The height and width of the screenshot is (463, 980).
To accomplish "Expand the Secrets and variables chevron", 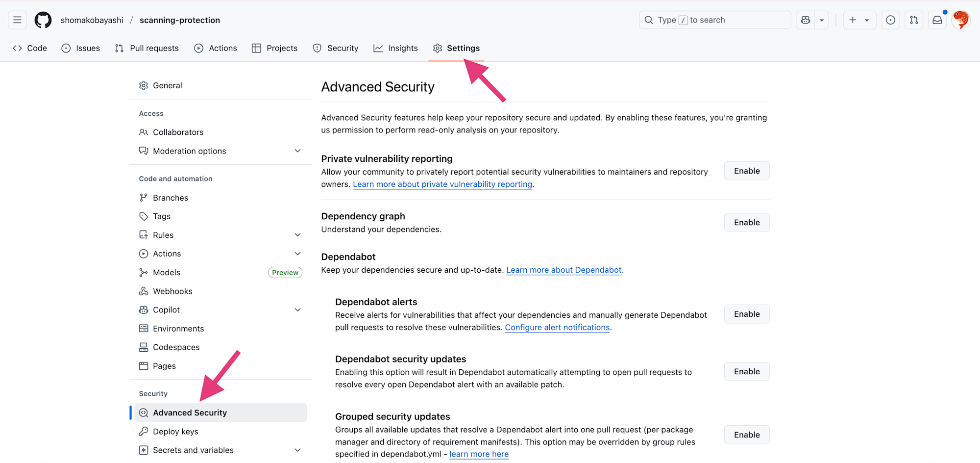I will (x=297, y=450).
